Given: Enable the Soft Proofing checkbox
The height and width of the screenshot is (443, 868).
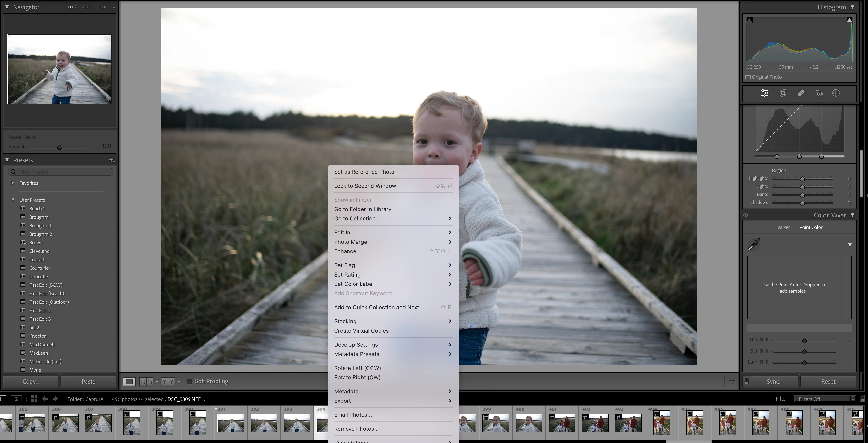Looking at the screenshot, I should pos(189,381).
